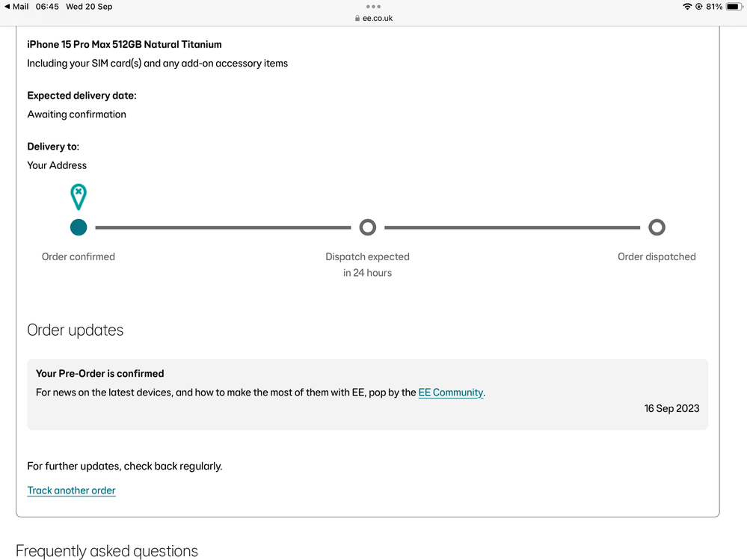Click the Your Pre-Order is confirmed card
The width and height of the screenshot is (747, 560).
click(x=367, y=394)
